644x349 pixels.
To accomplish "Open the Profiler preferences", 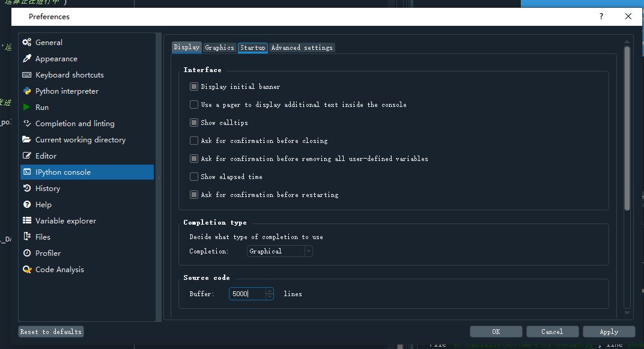I will point(87,253).
